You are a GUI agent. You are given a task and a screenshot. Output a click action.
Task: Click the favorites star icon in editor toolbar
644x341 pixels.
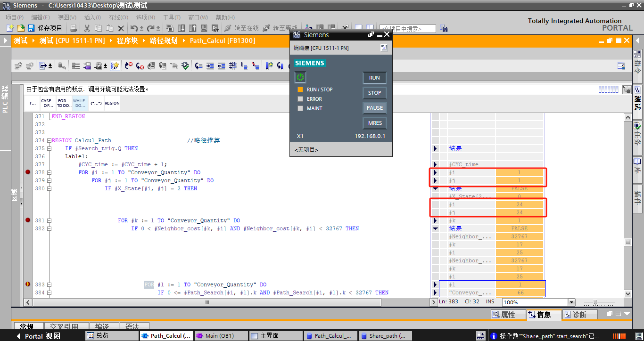(x=115, y=66)
